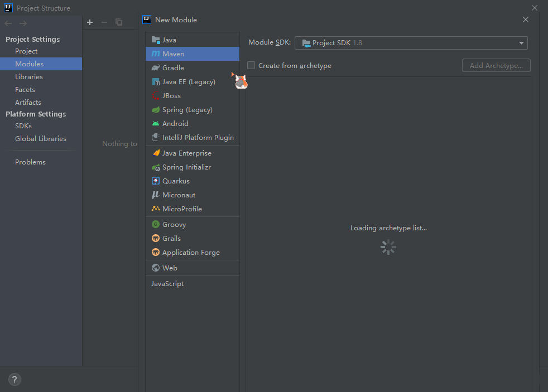Click the Module SDK label

click(270, 42)
